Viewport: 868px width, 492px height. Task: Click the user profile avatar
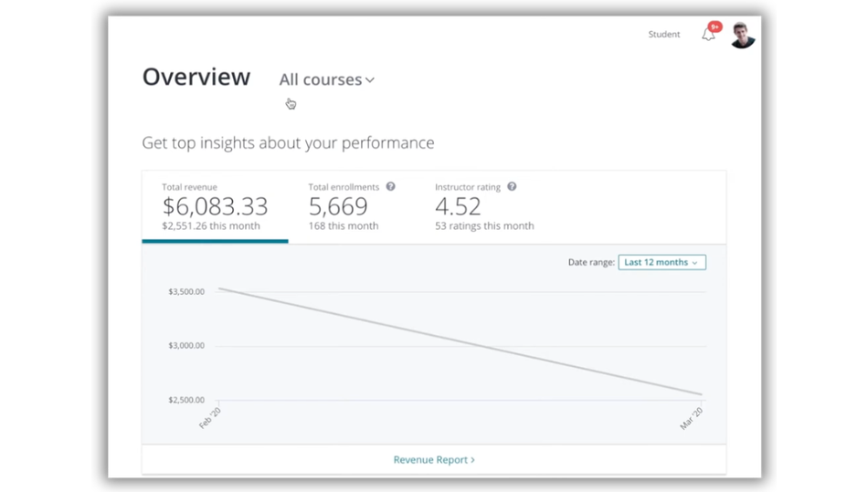(x=742, y=35)
